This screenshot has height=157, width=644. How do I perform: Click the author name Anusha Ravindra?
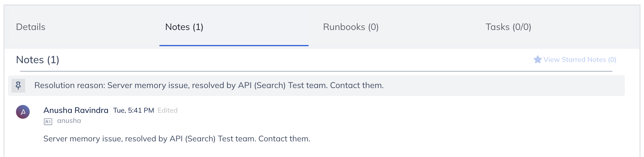pos(76,110)
